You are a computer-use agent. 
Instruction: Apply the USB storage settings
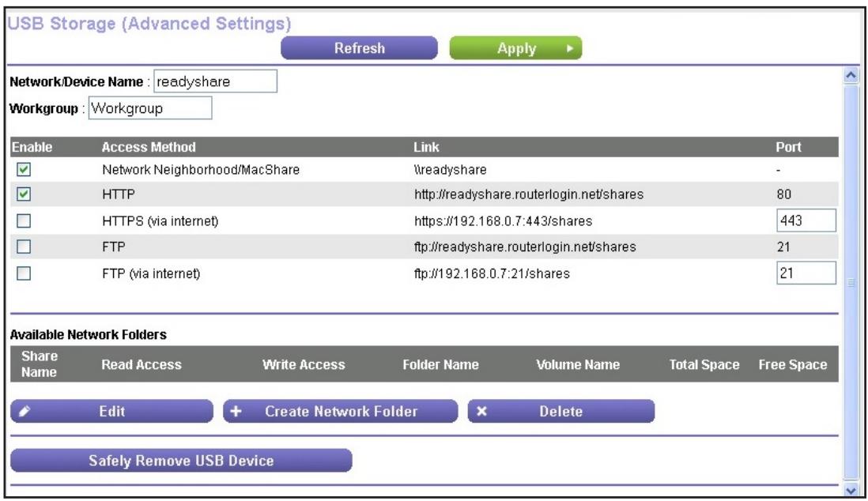coord(515,48)
